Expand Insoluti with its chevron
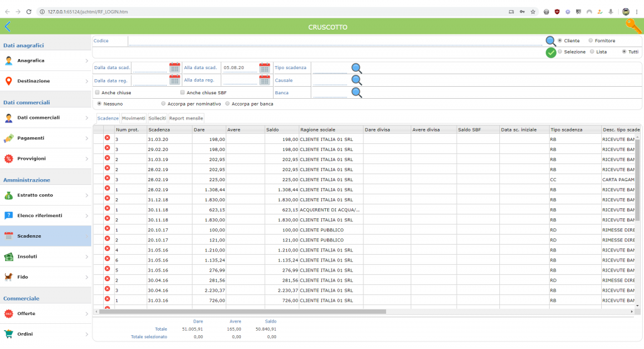This screenshot has width=644, height=349. [87, 257]
